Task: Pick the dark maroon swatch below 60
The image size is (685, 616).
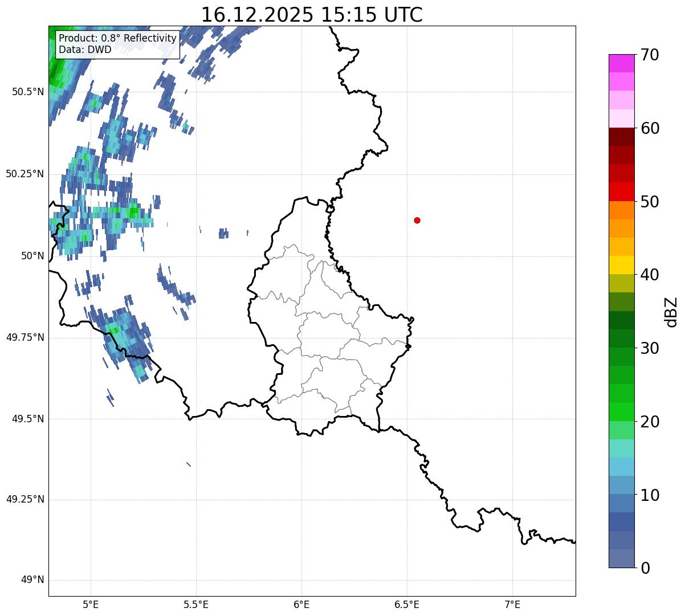Action: (x=622, y=137)
